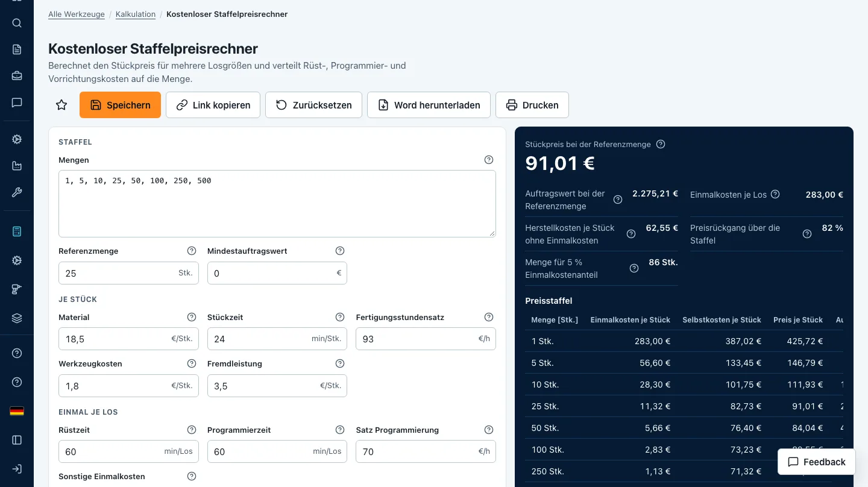Copy the link with Link kopieren
Image resolution: width=868 pixels, height=487 pixels.
(x=213, y=105)
